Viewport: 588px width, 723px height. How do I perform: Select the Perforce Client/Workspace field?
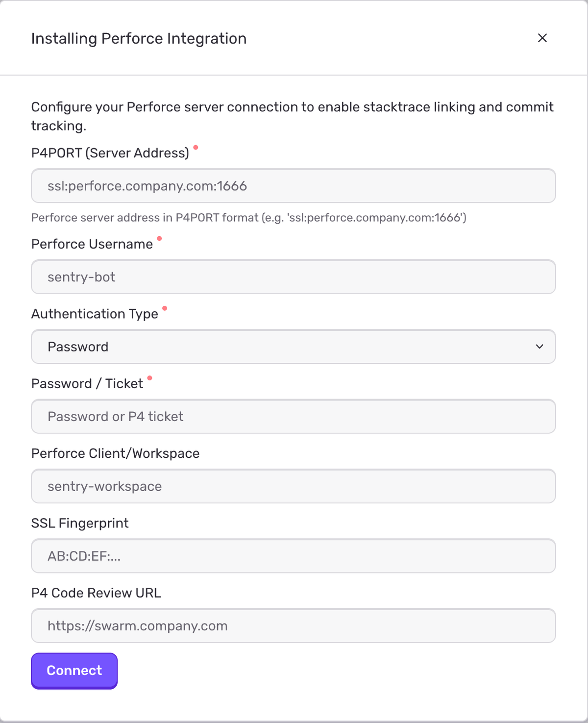click(293, 486)
